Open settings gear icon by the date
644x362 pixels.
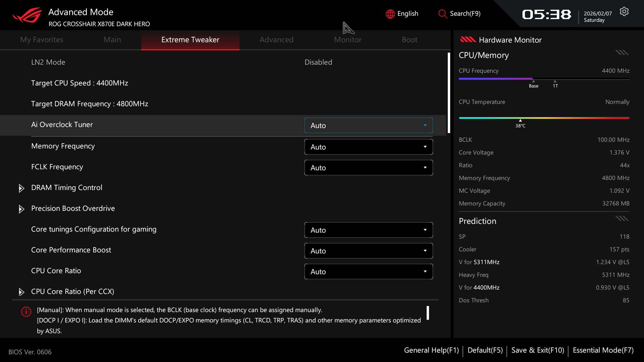[624, 12]
